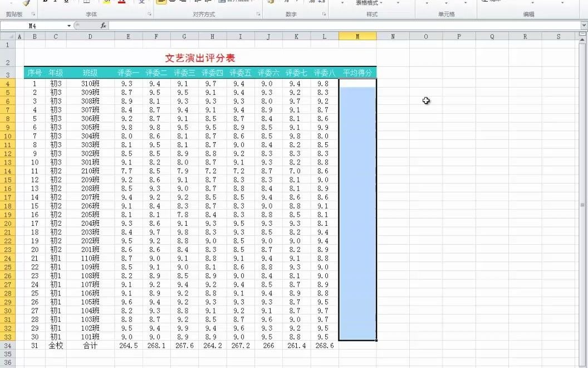Click the red Font Color swatch
This screenshot has width=588, height=368.
122,3
